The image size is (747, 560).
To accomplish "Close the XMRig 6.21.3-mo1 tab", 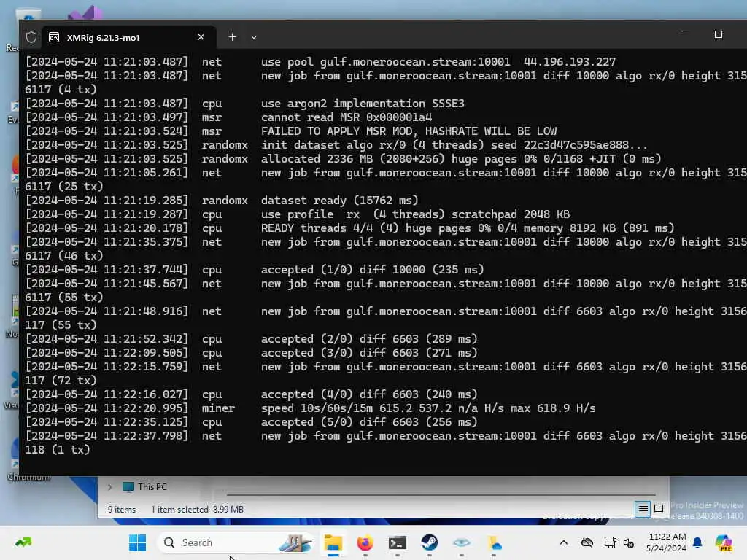I will [201, 37].
